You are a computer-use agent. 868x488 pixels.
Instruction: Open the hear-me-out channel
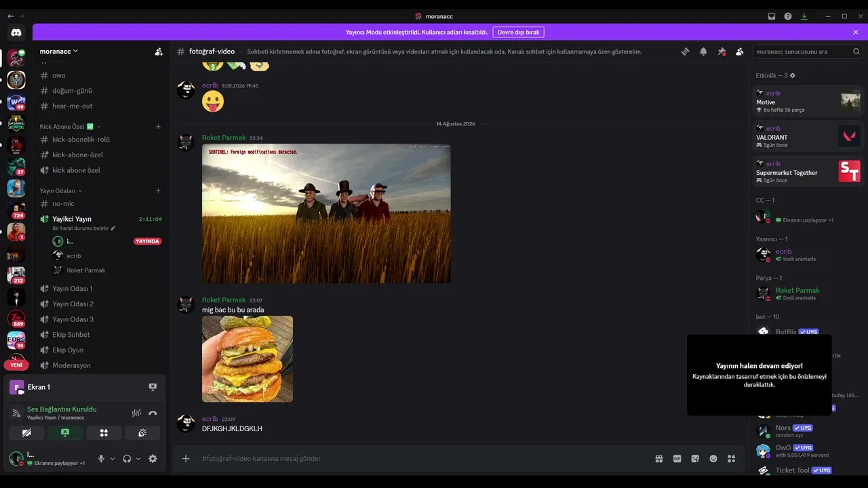tap(100, 106)
